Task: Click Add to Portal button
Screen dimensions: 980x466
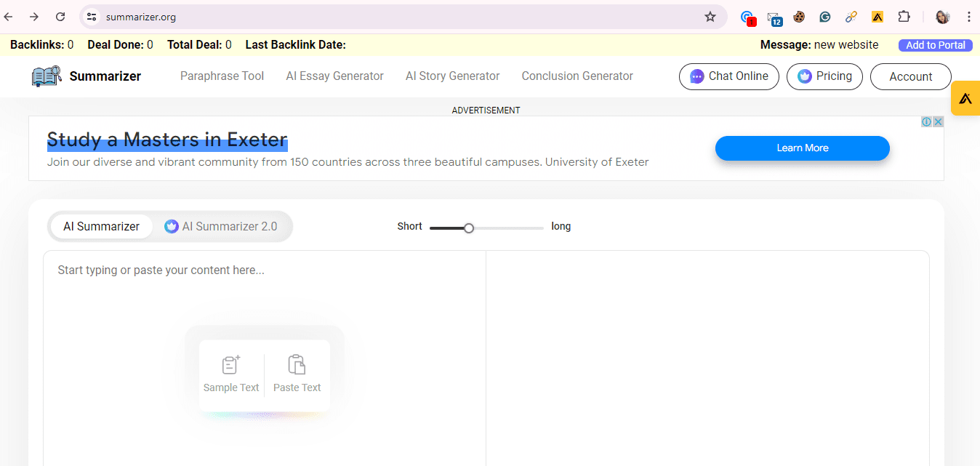Action: pos(935,45)
